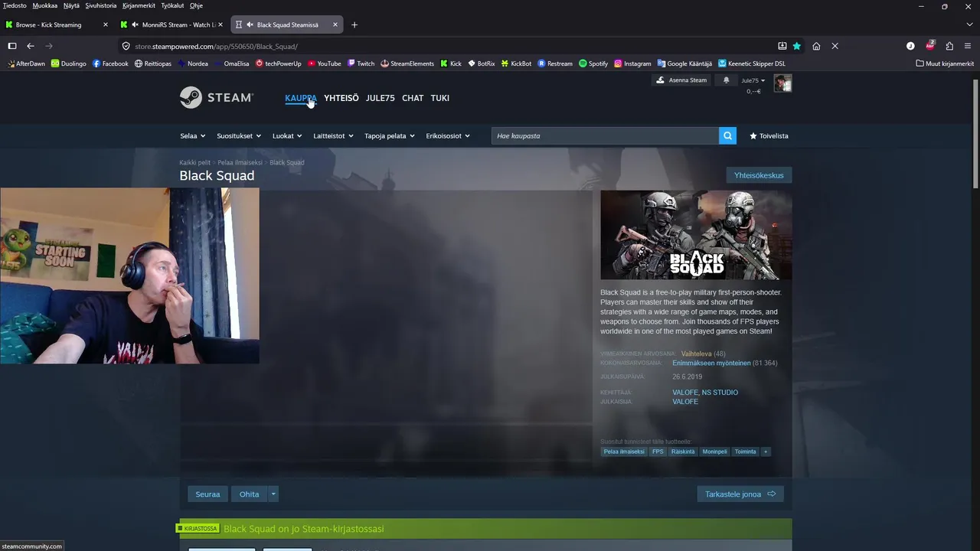Screen dimensions: 980x551
Task: Open the Firefox extensions puzzle icon
Action: click(x=949, y=46)
